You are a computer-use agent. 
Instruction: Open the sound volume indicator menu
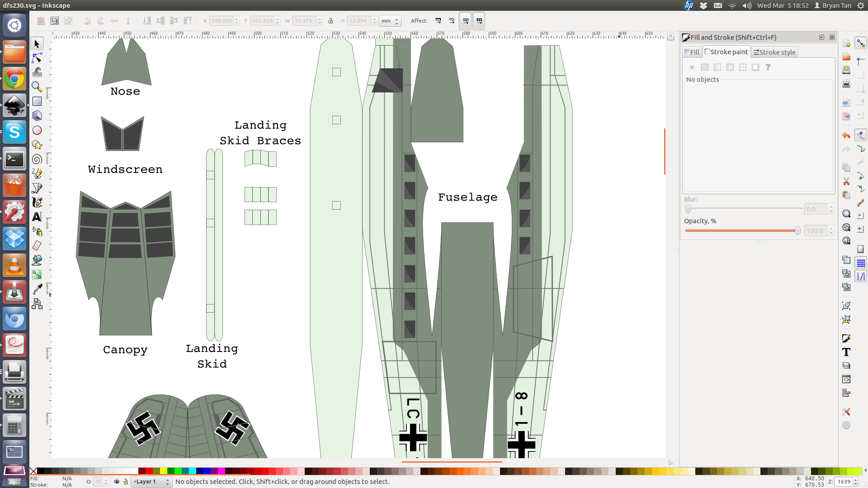[x=747, y=5]
